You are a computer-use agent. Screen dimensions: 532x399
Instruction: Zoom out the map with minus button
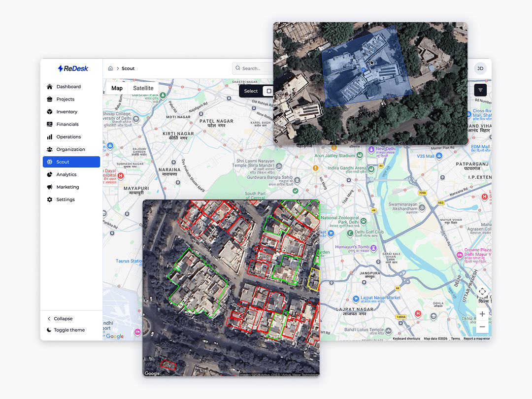pyautogui.click(x=482, y=327)
